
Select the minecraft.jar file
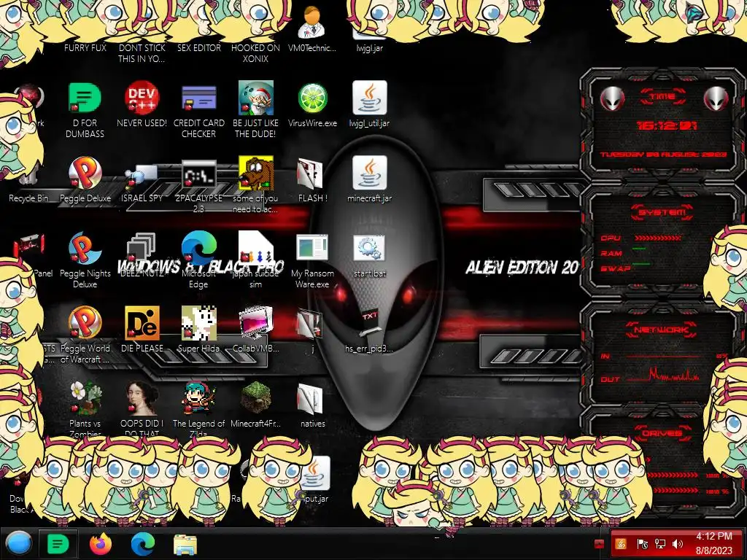[369, 180]
